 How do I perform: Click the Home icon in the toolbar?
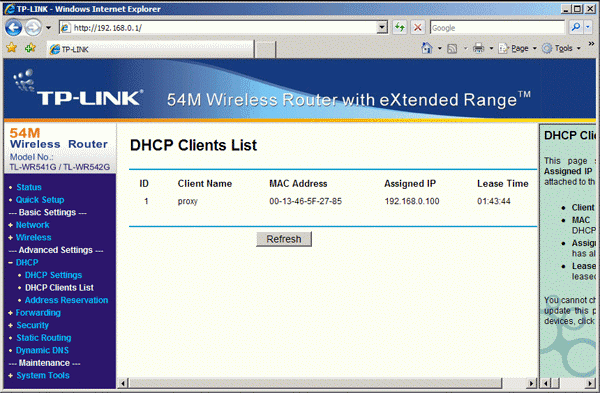coord(427,48)
